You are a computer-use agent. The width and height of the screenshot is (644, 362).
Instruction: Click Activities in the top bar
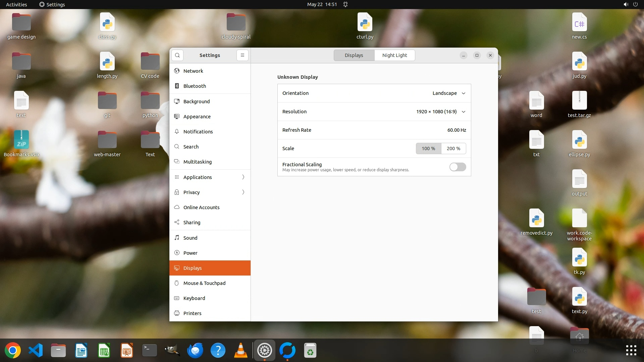16,4
